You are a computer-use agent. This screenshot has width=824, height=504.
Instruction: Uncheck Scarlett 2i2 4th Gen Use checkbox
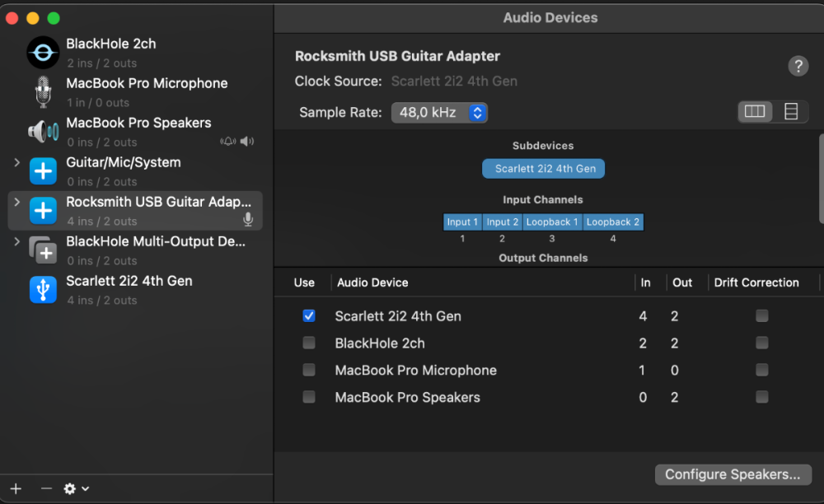309,315
